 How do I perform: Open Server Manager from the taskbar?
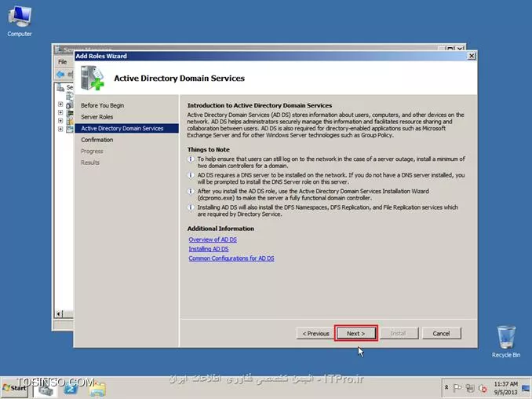tap(46, 389)
